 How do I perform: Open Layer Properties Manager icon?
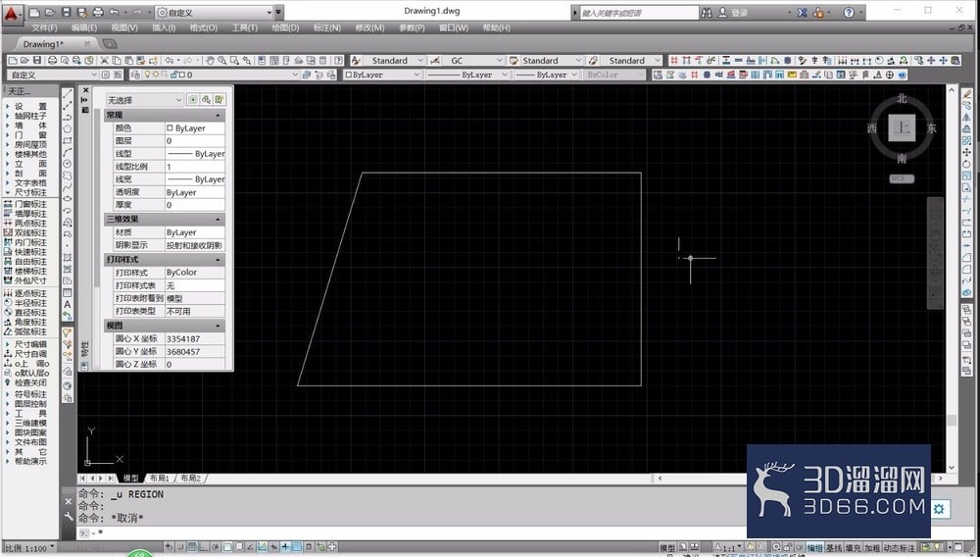coord(134,75)
